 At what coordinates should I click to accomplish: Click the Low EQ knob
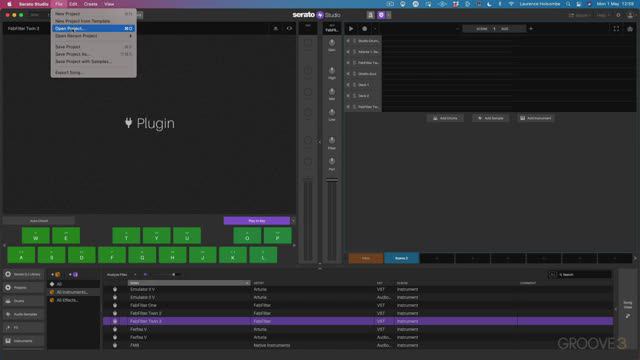click(332, 112)
